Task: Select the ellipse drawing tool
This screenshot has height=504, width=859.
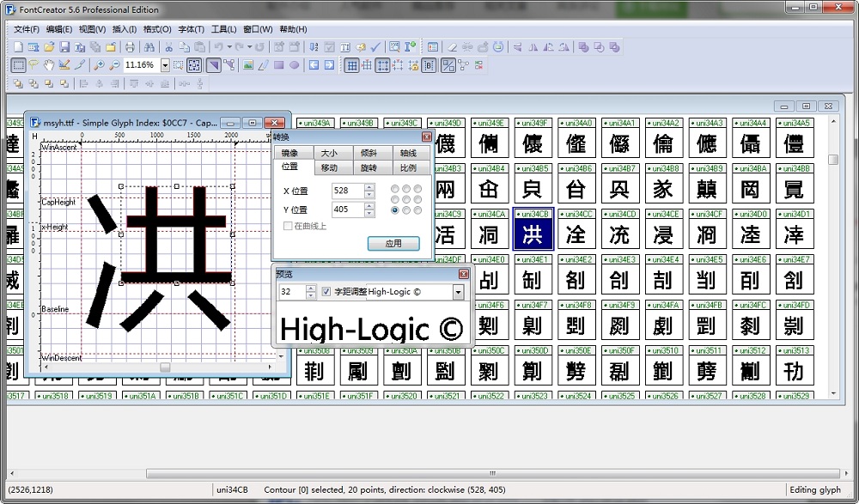Action: 293,64
